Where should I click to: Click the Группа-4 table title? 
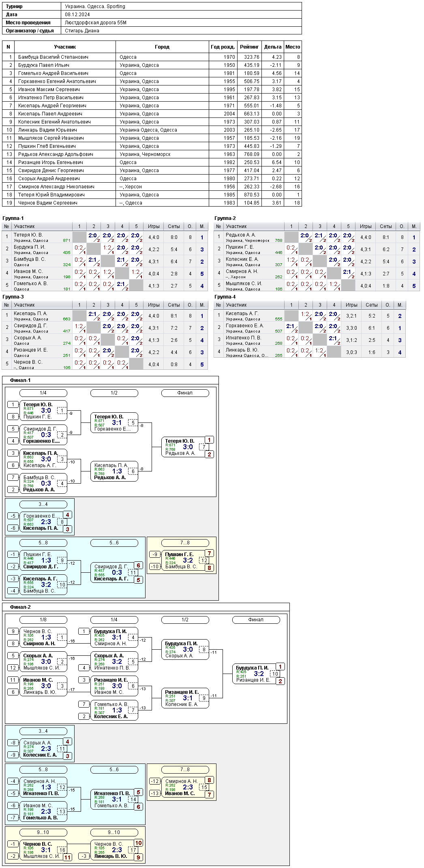(225, 297)
